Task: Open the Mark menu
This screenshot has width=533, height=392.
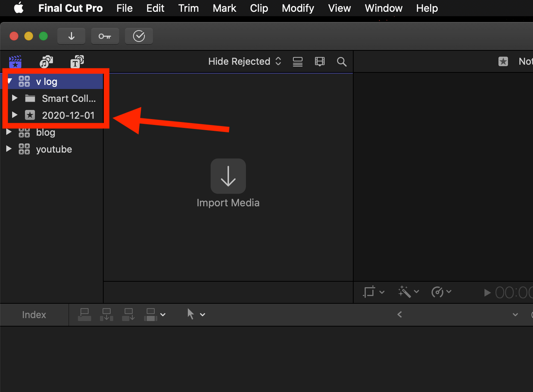Action: click(x=224, y=8)
